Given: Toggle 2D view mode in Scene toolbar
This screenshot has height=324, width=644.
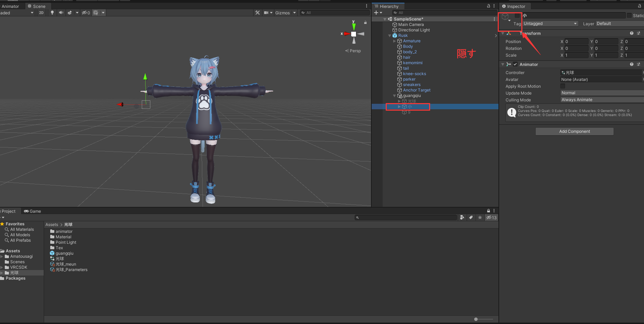Looking at the screenshot, I should click(41, 13).
